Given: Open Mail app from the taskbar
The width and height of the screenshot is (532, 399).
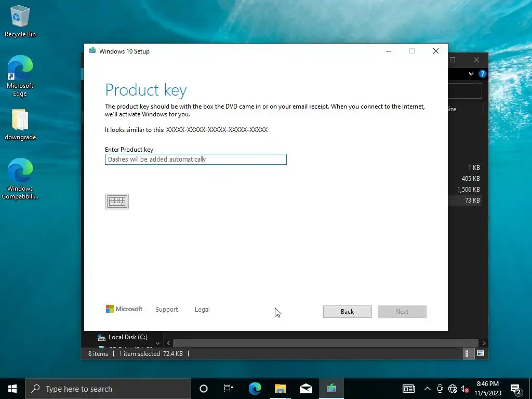Looking at the screenshot, I should pos(305,389).
